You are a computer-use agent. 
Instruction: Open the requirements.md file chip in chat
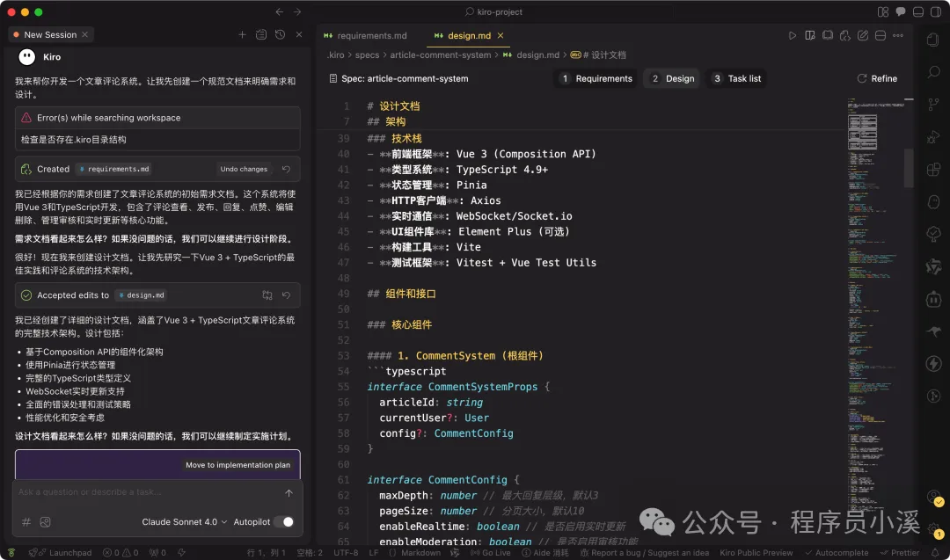click(x=113, y=169)
